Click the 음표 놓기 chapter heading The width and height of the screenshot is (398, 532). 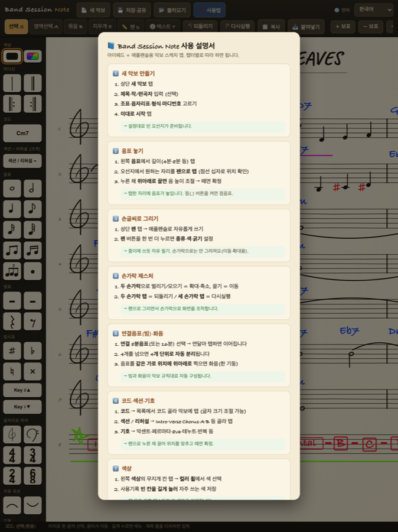pyautogui.click(x=132, y=151)
